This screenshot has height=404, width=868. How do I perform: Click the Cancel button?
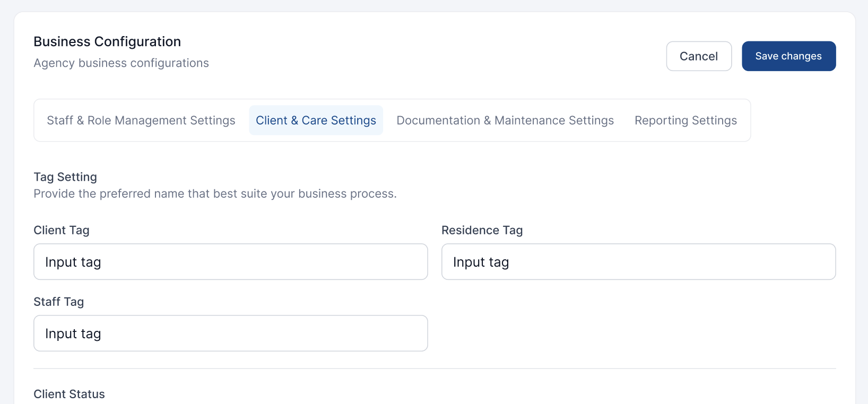699,56
